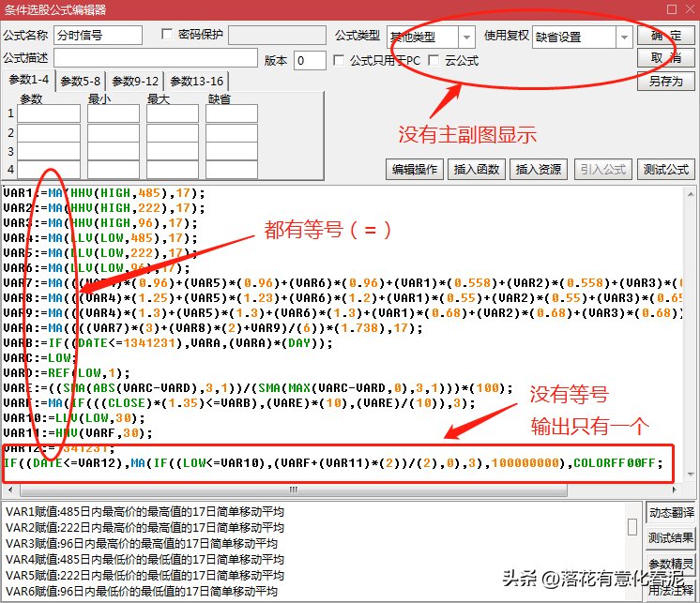Click the 另存为 save-as button
Screen dimensions: 700x603
[x=665, y=82]
